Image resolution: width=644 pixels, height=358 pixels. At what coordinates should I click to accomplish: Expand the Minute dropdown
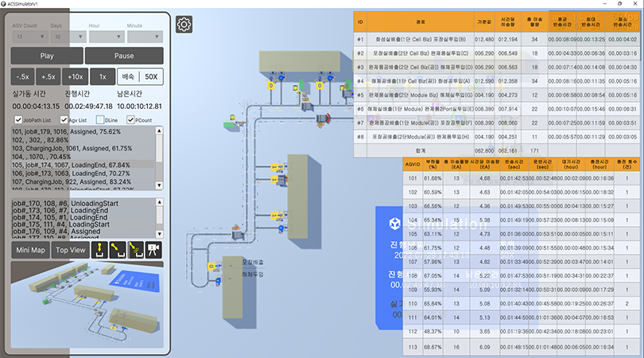point(144,37)
